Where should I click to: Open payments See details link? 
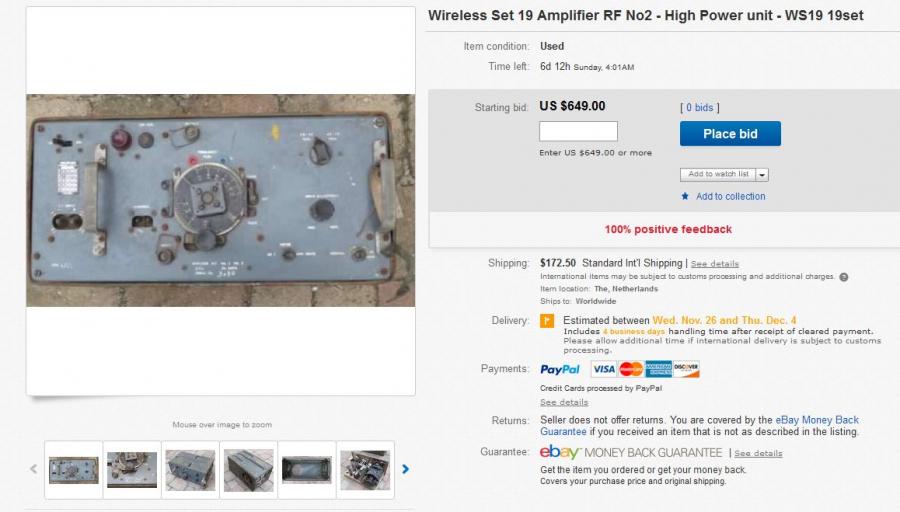click(564, 402)
